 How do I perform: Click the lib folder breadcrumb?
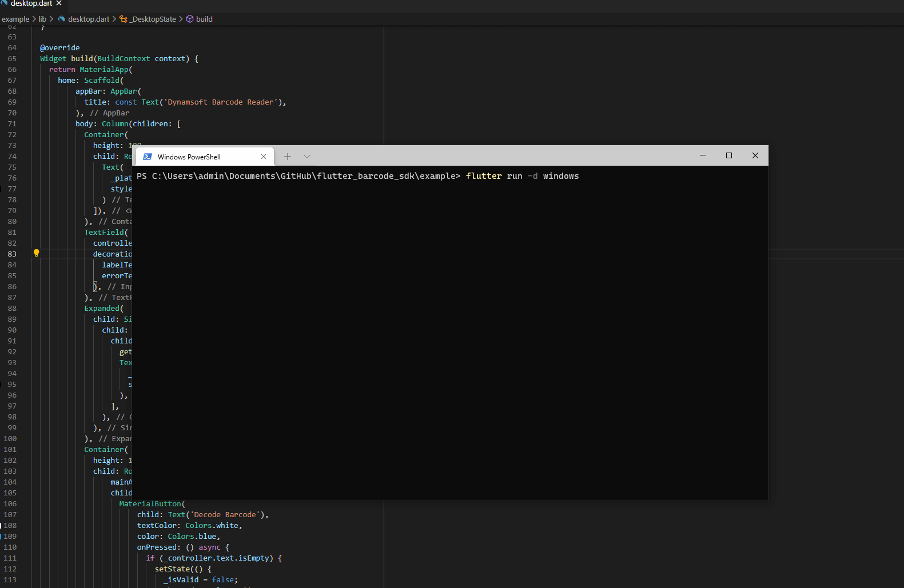click(42, 19)
